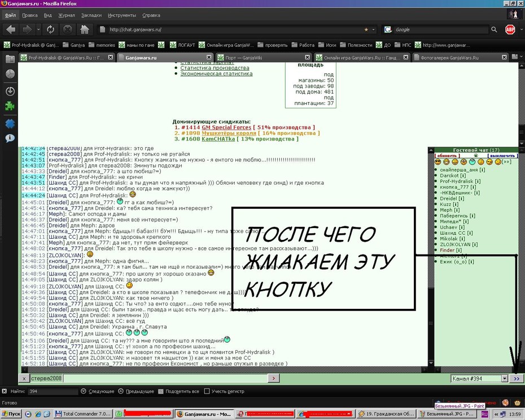Click the sidebar info bubble icon
Screen dimensions: 525x420
pos(10,138)
